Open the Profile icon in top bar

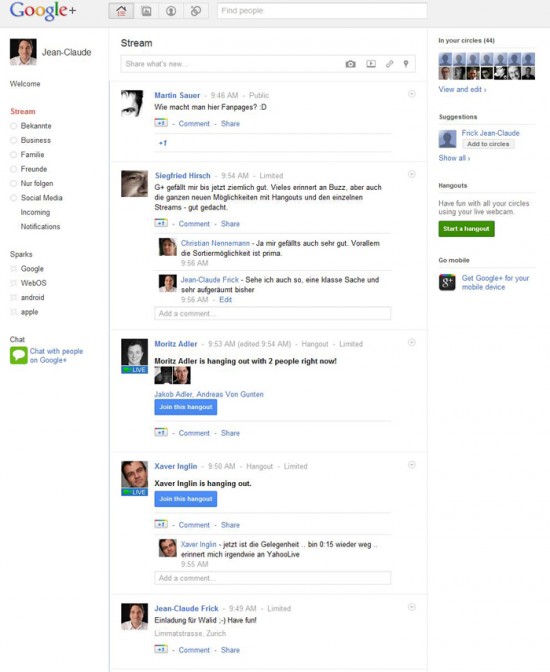[x=171, y=11]
